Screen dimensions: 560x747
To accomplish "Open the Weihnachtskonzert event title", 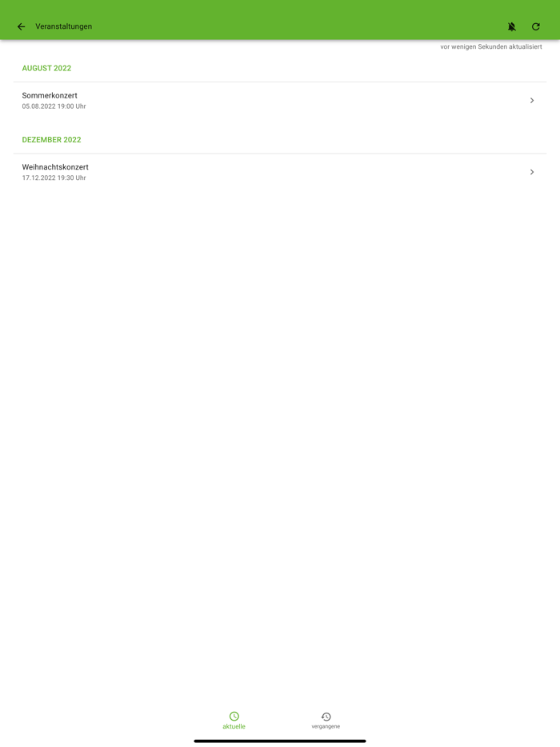I will (x=55, y=166).
